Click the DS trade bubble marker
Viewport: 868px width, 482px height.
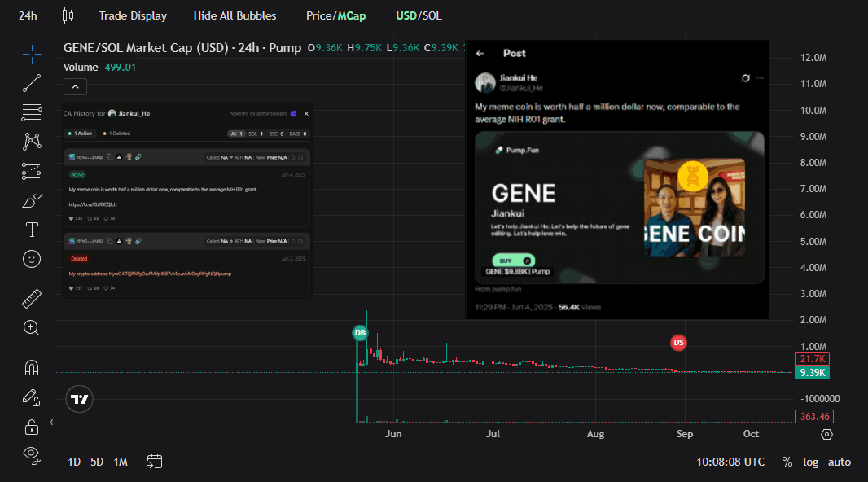coord(678,343)
